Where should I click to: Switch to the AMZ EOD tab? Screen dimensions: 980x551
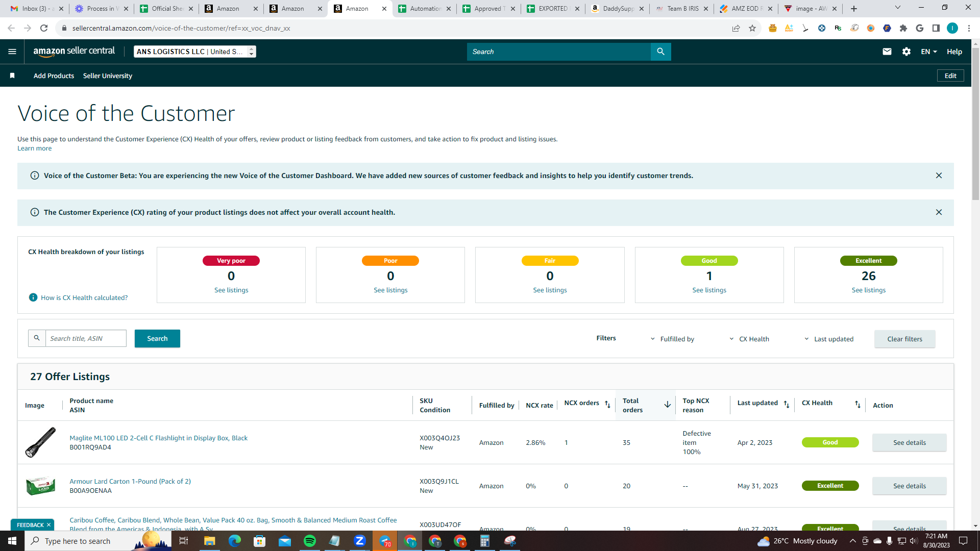point(746,9)
